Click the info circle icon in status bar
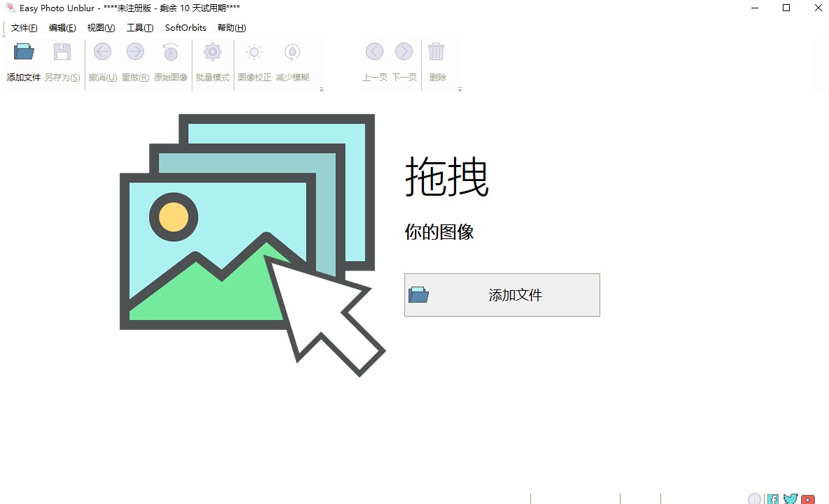This screenshot has height=504, width=829. click(x=755, y=498)
